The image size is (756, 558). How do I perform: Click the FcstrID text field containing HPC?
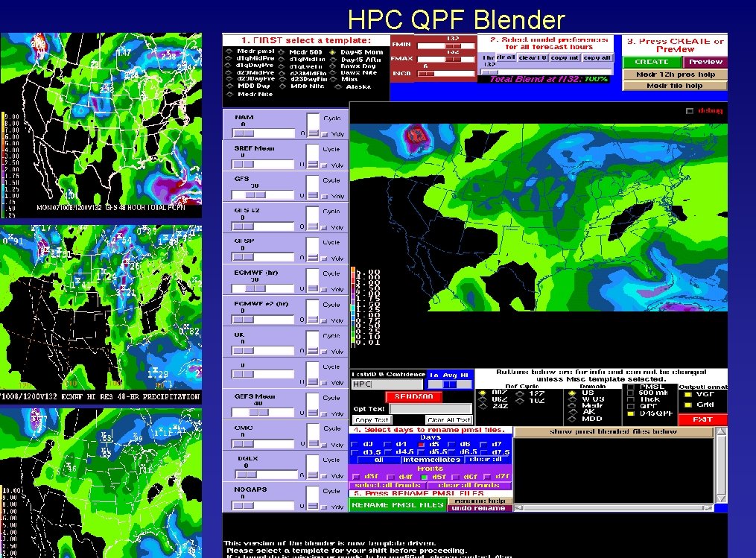pyautogui.click(x=387, y=384)
